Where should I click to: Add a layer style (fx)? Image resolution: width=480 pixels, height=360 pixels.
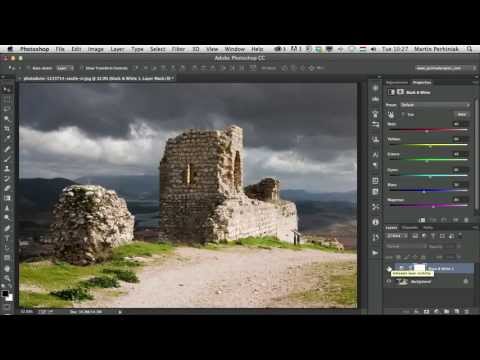coord(416,311)
